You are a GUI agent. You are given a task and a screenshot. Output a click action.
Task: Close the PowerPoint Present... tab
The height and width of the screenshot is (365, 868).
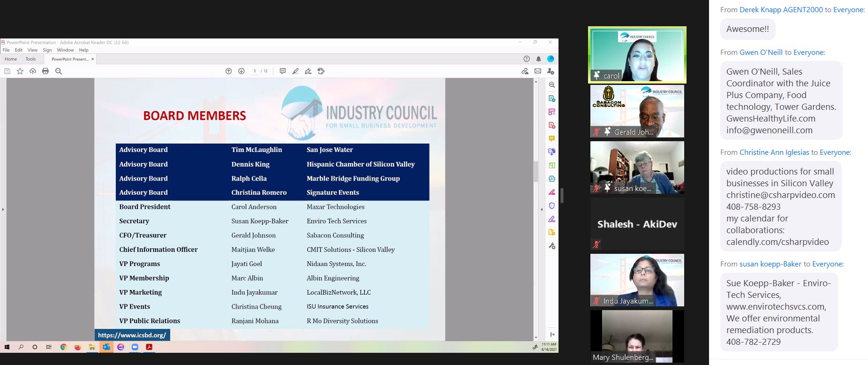92,59
